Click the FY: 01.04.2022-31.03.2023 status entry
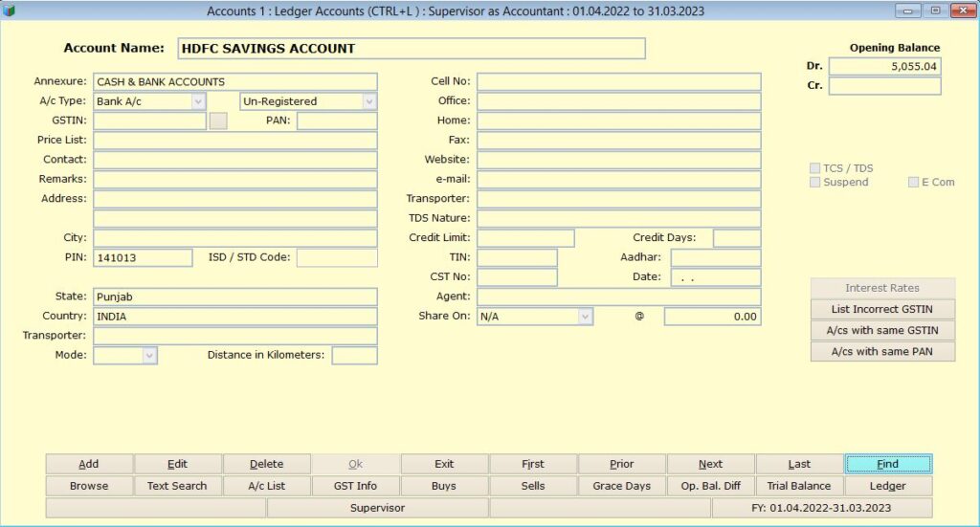This screenshot has width=980, height=527. (821, 508)
